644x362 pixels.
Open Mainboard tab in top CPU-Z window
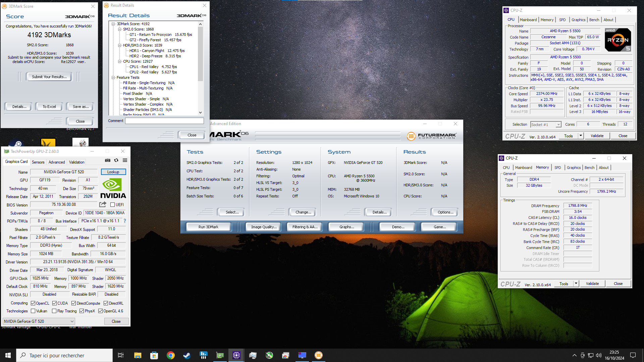528,20
